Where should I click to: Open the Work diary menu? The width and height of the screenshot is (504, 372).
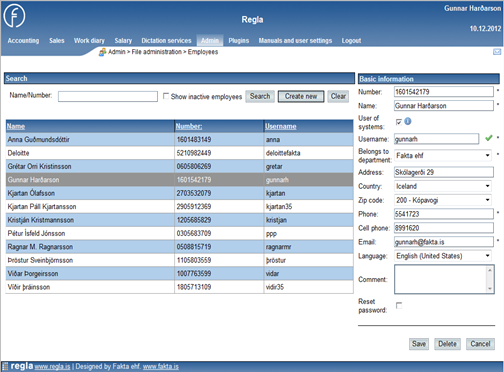pyautogui.click(x=89, y=41)
